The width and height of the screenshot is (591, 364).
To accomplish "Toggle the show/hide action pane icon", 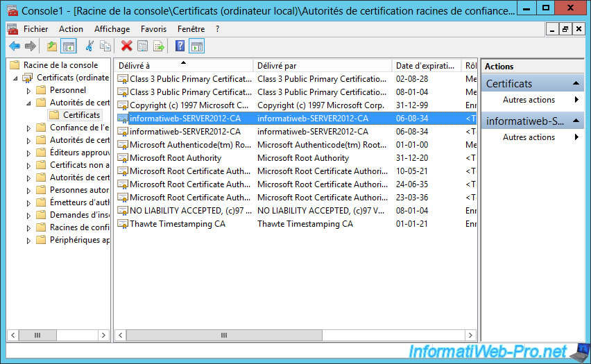I will coord(197,46).
